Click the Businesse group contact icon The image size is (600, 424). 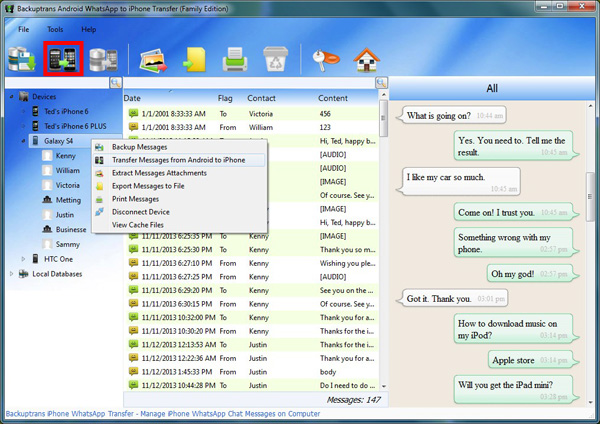[x=47, y=229]
